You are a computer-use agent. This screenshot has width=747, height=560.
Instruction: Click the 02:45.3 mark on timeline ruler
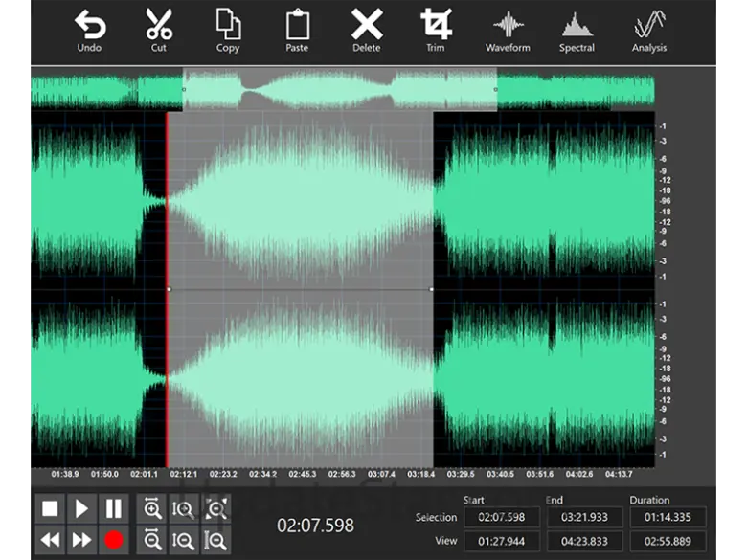pos(303,474)
